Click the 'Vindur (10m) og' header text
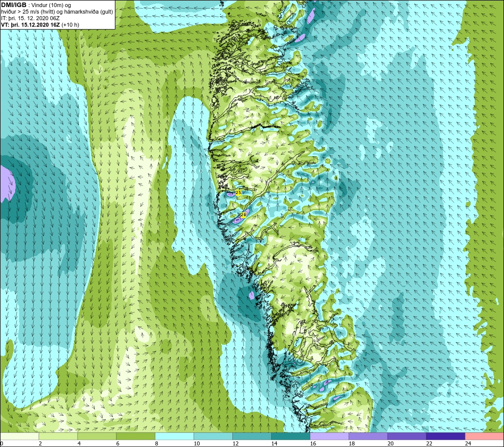 pyautogui.click(x=51, y=6)
